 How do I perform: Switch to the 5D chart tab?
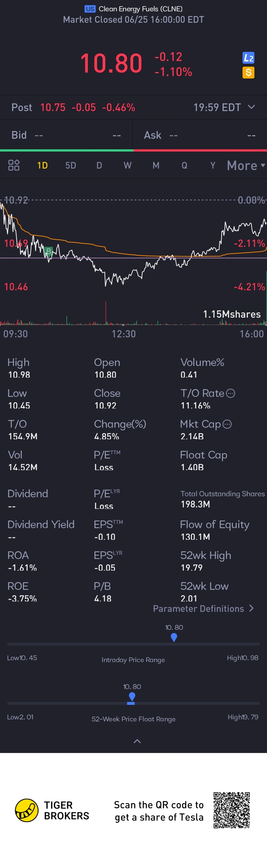click(70, 165)
